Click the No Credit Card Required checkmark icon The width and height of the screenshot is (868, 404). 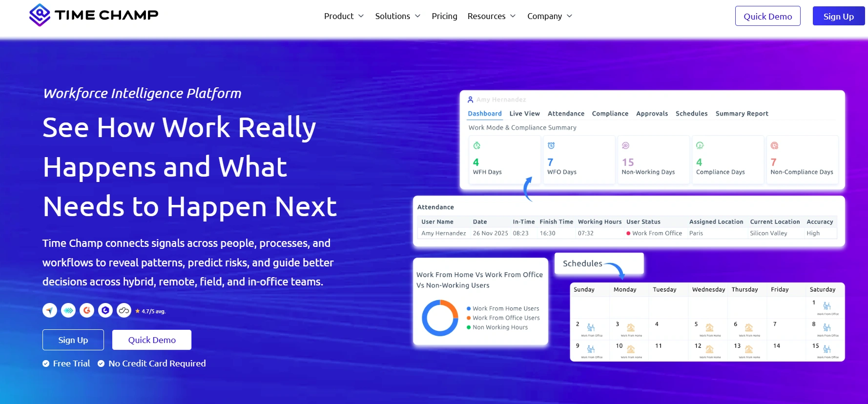pos(101,364)
